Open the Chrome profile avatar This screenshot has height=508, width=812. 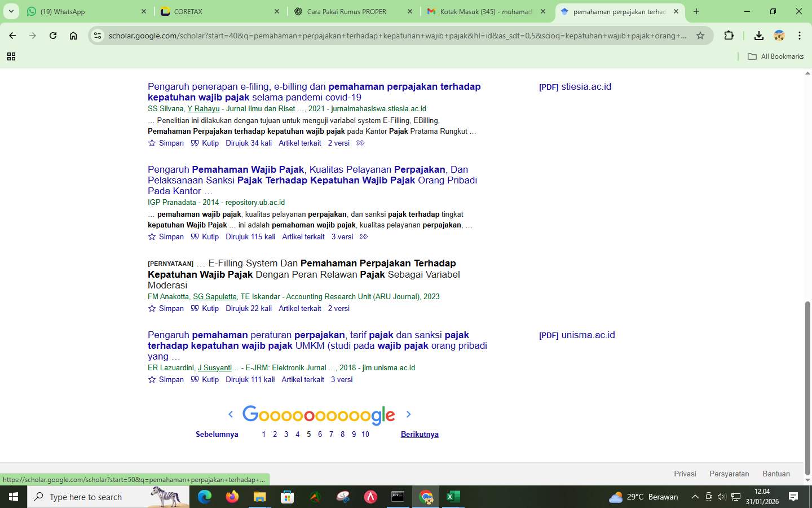(779, 36)
